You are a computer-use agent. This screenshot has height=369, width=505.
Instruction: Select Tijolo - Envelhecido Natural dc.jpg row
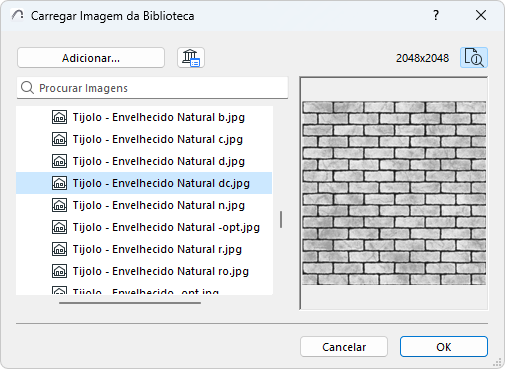coord(144,183)
